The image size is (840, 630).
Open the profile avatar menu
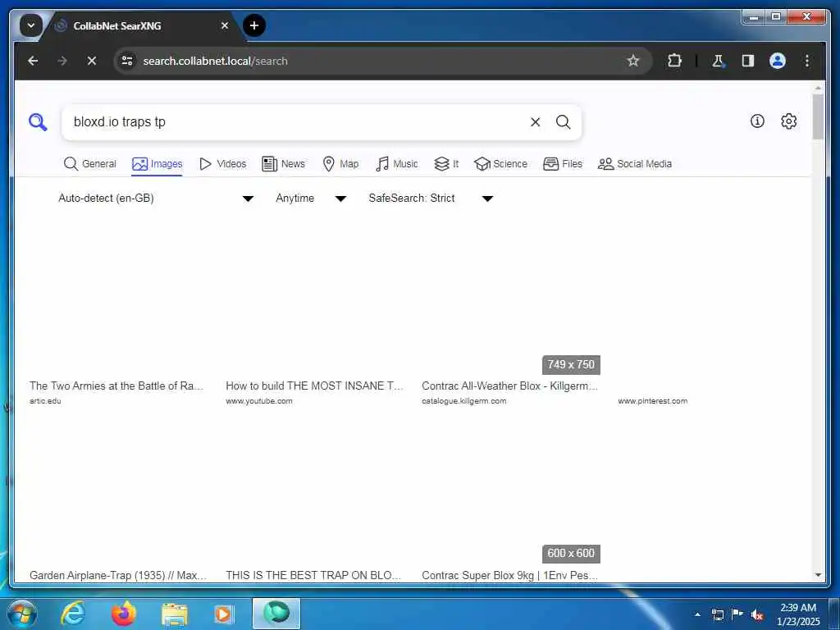coord(777,61)
